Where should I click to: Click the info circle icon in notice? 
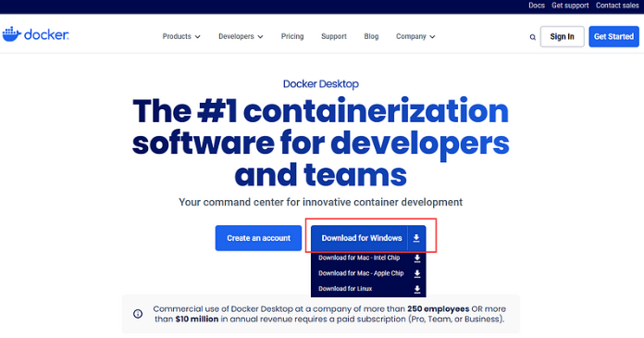(x=138, y=314)
